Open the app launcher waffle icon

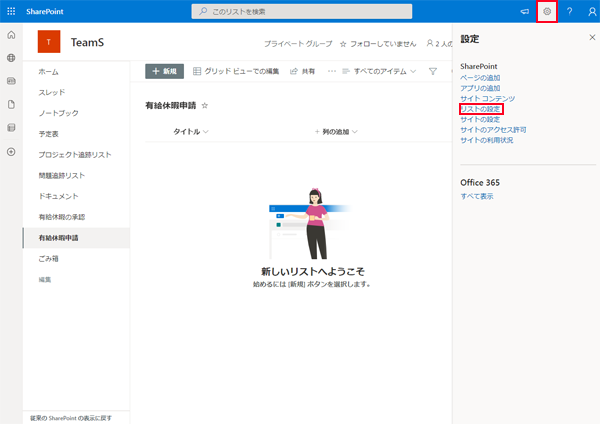11,11
